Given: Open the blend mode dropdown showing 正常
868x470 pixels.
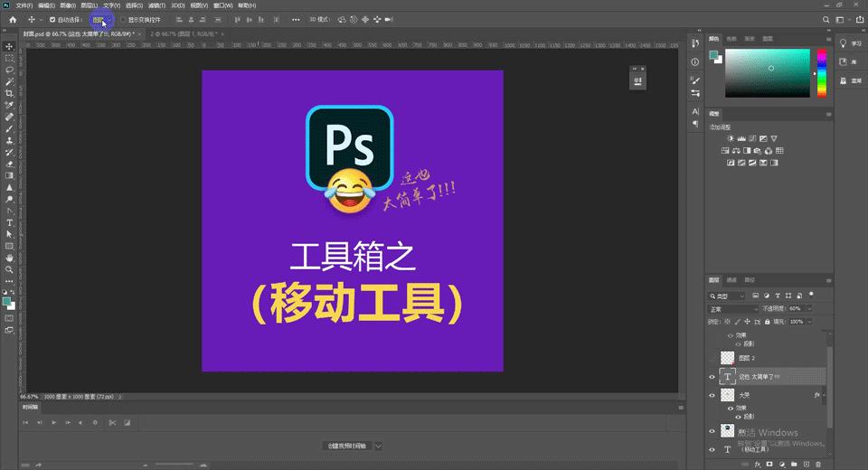Looking at the screenshot, I should 732,308.
